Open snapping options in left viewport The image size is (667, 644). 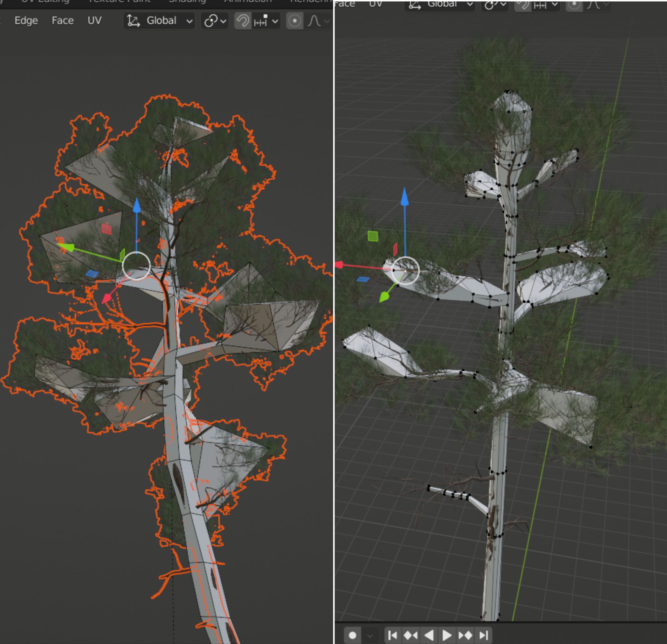click(267, 21)
